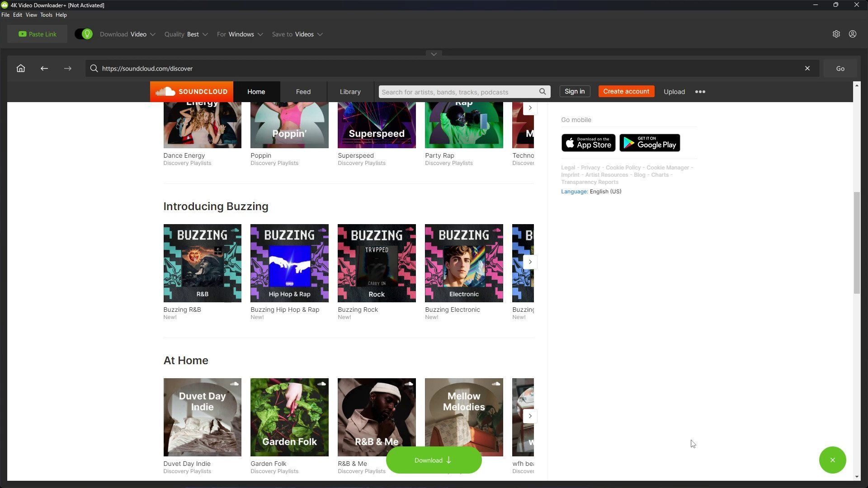868x488 pixels.
Task: Click the SoundCloud search magnifier icon
Action: tap(542, 92)
